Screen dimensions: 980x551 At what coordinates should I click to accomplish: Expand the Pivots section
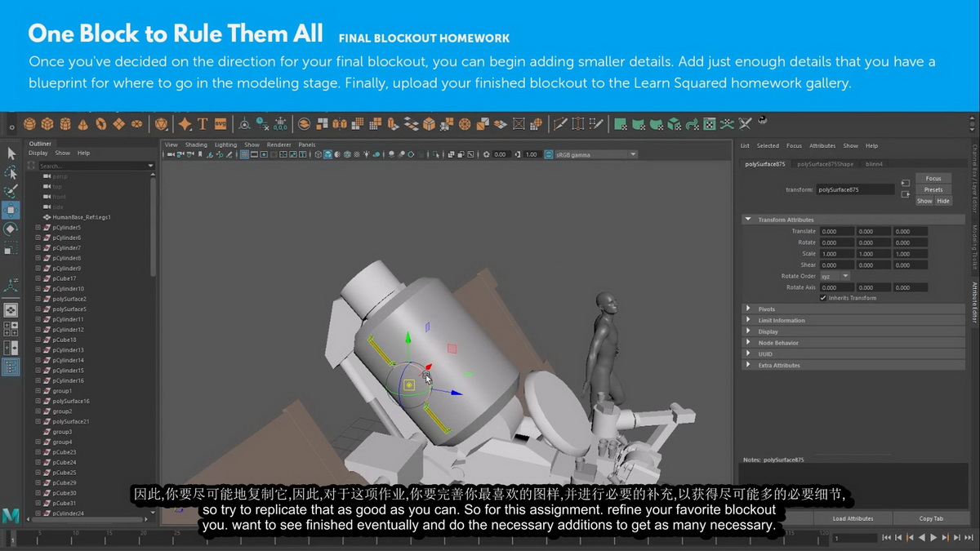point(748,309)
